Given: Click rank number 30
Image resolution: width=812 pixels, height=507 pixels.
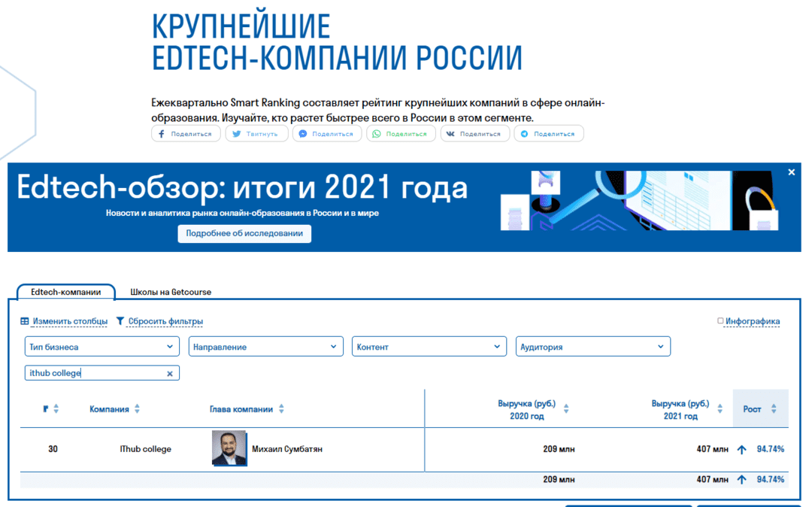Looking at the screenshot, I should click(x=53, y=449).
